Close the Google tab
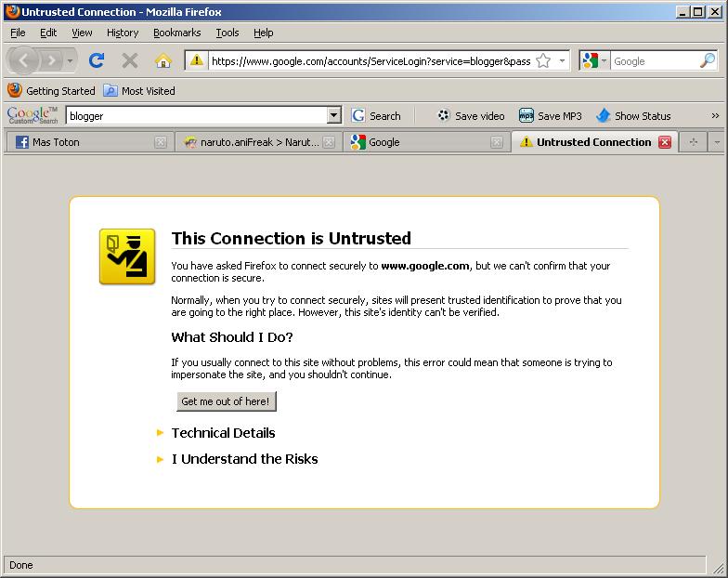 click(497, 142)
